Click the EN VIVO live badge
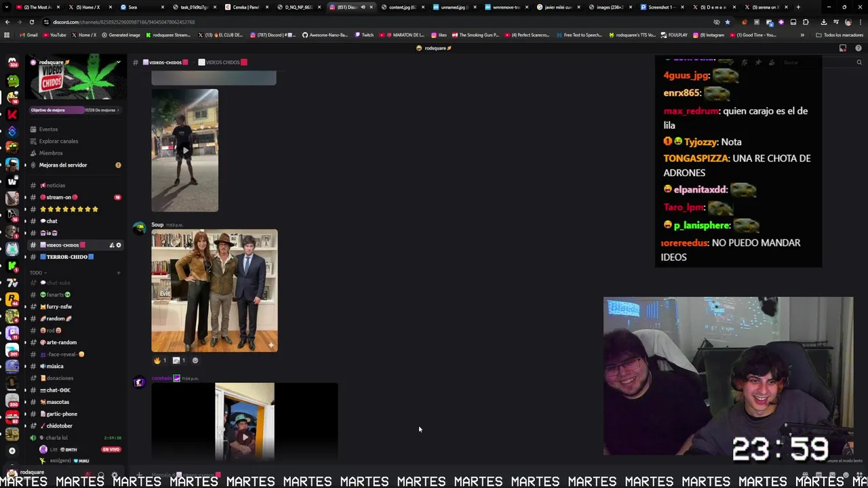Image resolution: width=868 pixels, height=488 pixels. pyautogui.click(x=111, y=449)
